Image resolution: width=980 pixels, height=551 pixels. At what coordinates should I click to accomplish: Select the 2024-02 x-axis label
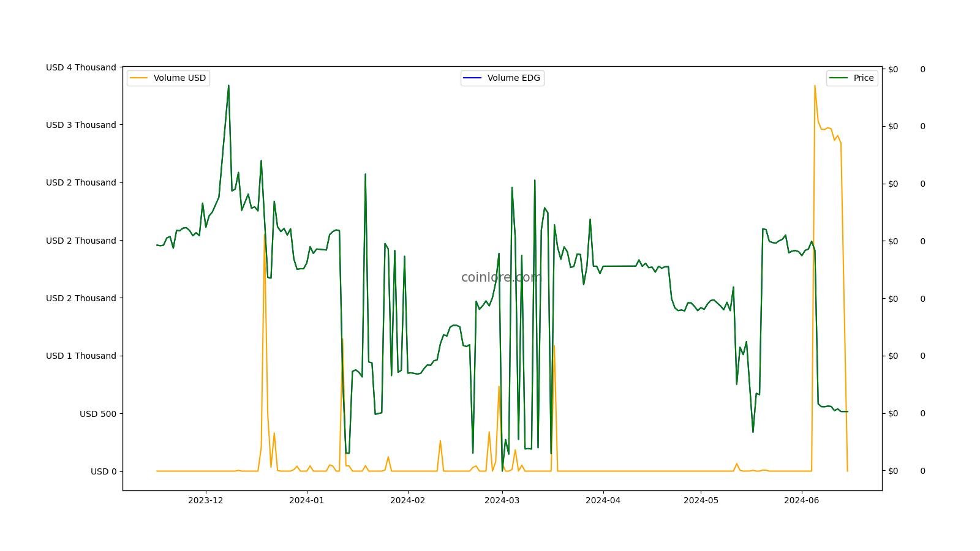point(407,500)
